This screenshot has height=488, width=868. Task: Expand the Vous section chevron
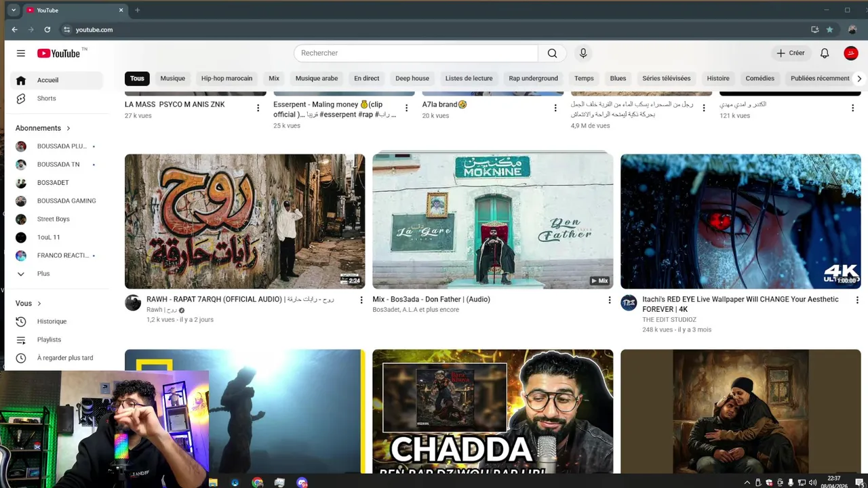click(x=39, y=304)
